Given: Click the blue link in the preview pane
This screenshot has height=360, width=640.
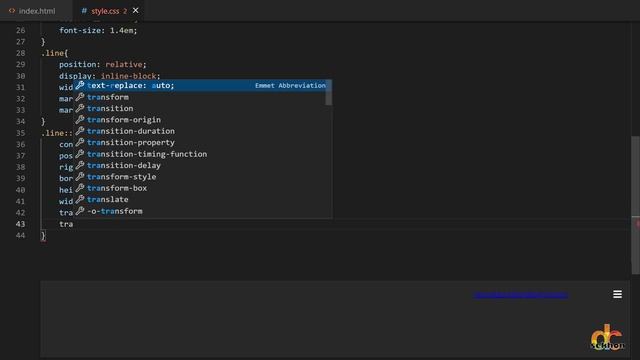Looking at the screenshot, I should (x=521, y=296).
